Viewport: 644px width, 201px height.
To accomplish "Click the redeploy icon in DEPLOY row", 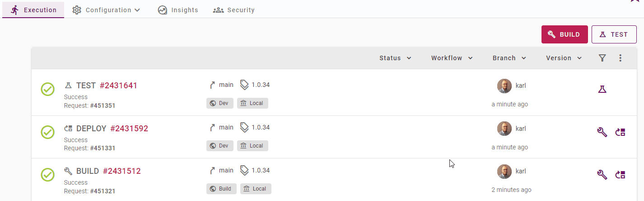I will click(621, 132).
